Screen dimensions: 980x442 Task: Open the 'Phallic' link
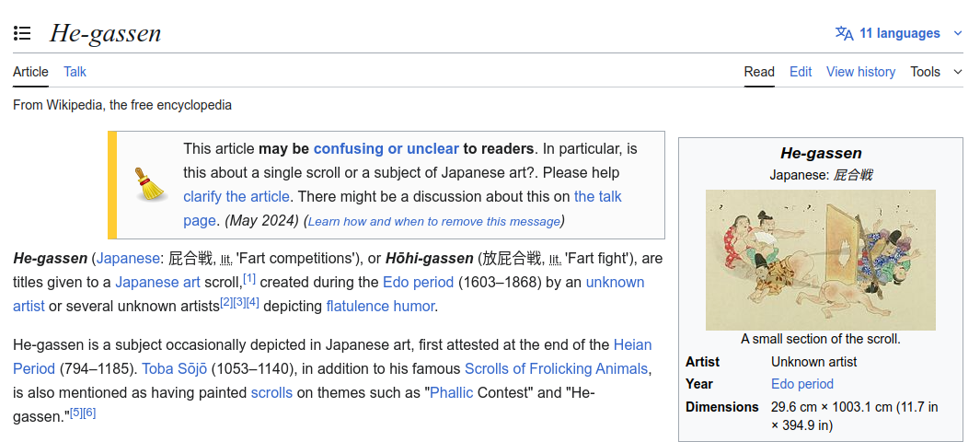pyautogui.click(x=452, y=393)
